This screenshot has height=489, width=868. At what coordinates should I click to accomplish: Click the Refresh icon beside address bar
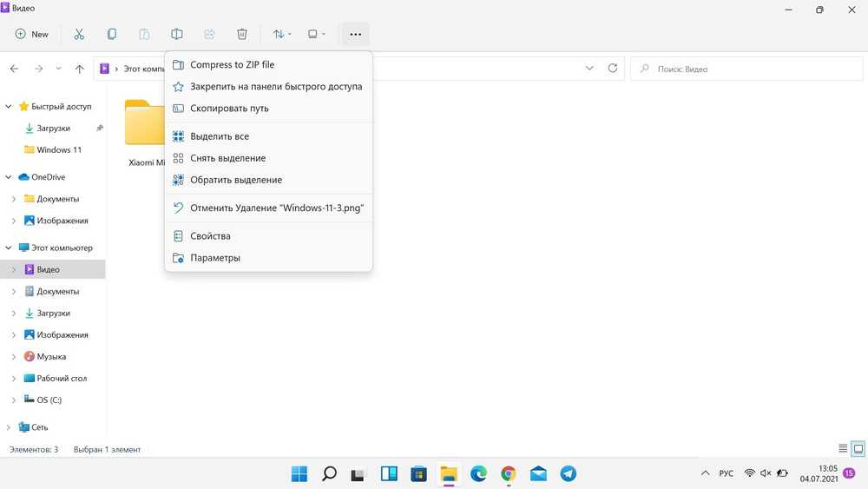(613, 69)
